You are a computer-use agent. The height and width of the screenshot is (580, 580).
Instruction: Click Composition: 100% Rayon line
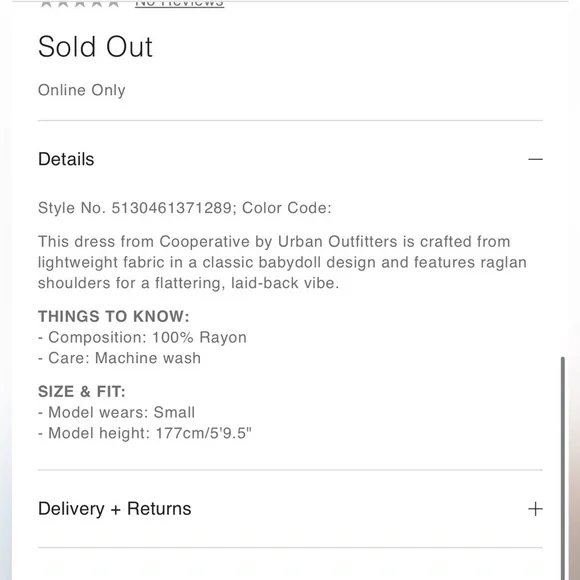pos(142,337)
